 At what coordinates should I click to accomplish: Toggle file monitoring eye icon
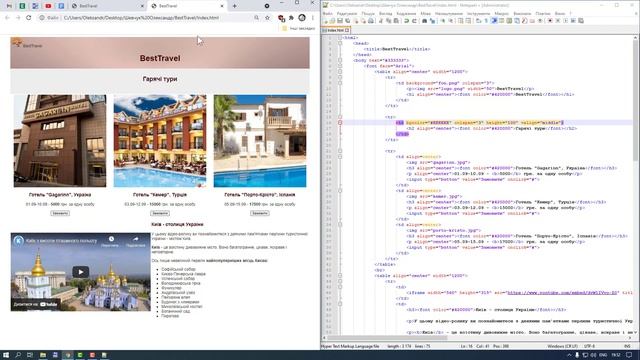click(x=540, y=20)
